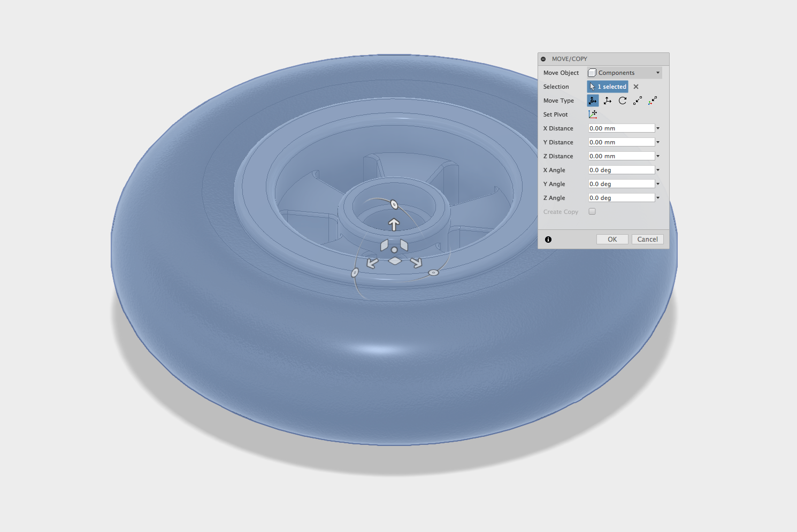
Task: Choose the Point to Point move type
Action: [638, 101]
